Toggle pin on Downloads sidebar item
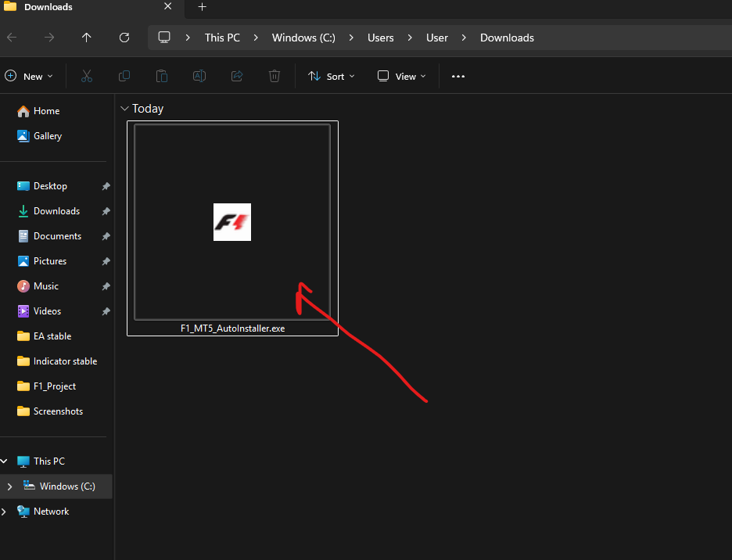732x560 pixels. [x=106, y=211]
